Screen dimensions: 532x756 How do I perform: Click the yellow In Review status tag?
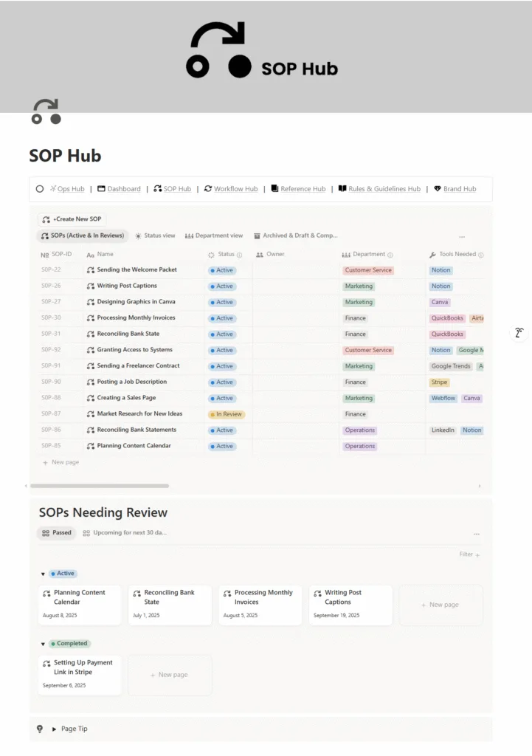pyautogui.click(x=227, y=414)
